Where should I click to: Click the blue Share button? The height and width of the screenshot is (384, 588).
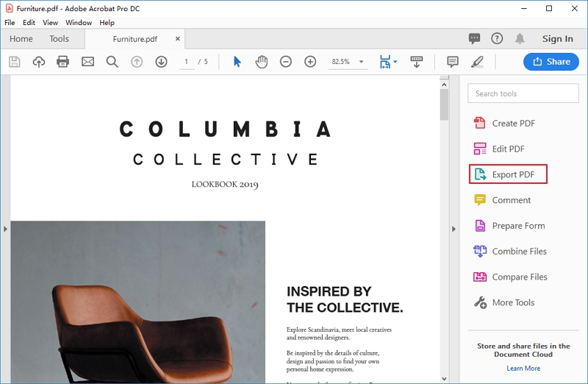click(551, 62)
